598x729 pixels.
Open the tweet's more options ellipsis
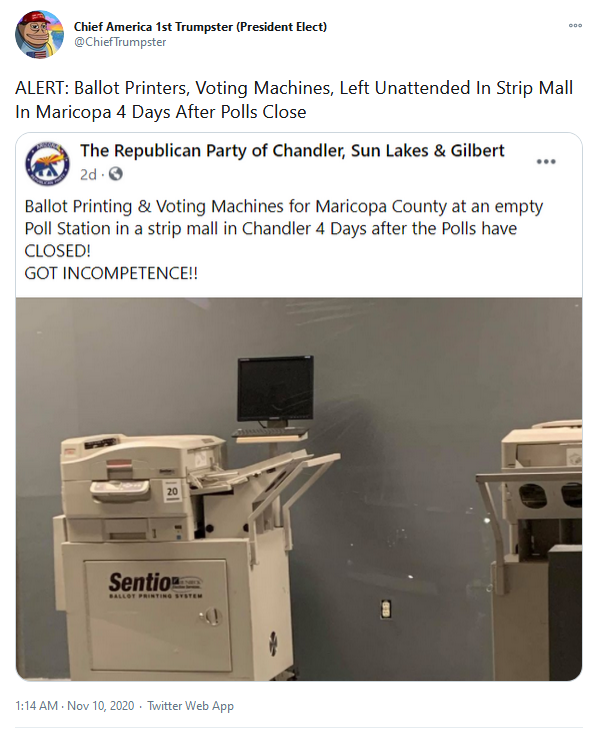tap(575, 25)
